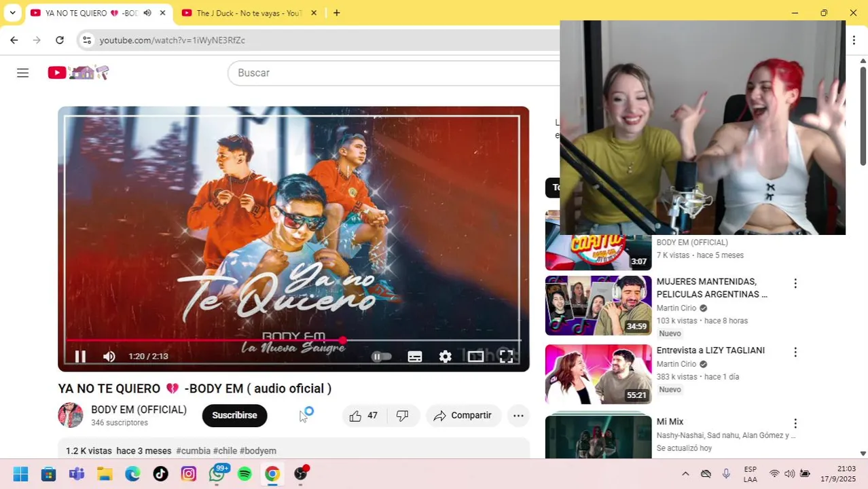Open a new browser tab
The height and width of the screenshot is (489, 868).
coord(336,13)
